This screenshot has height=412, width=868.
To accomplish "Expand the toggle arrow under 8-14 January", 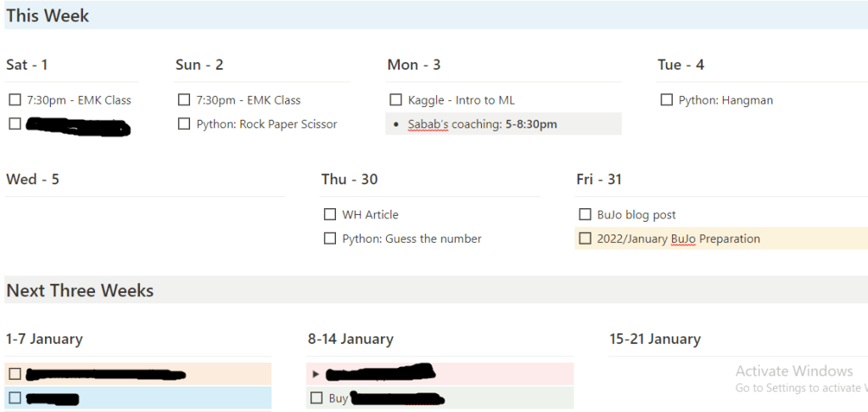I will [x=316, y=374].
